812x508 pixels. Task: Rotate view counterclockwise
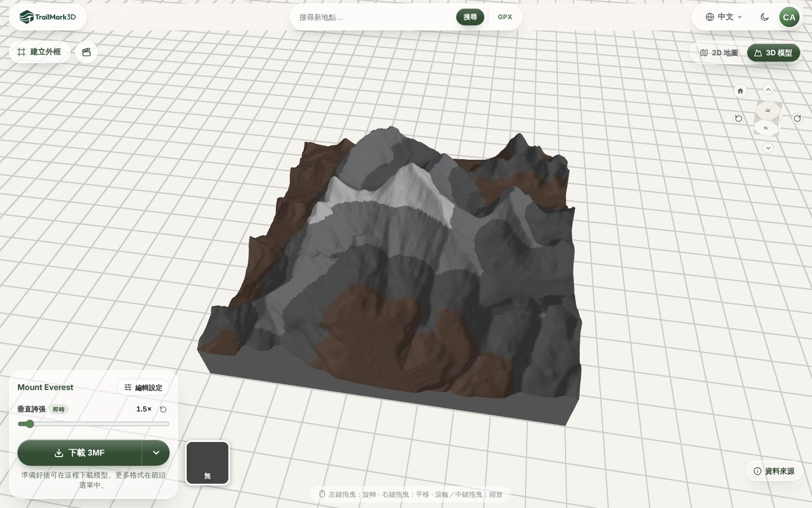click(738, 119)
